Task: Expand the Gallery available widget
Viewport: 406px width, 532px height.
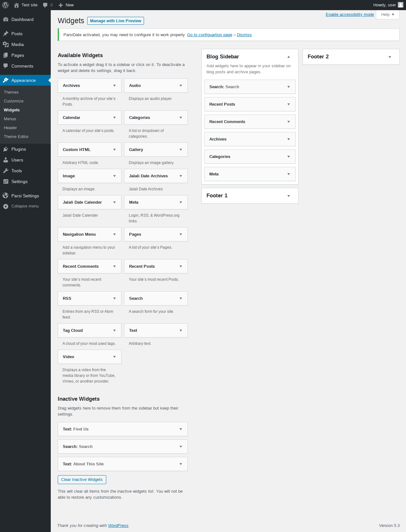Action: (x=181, y=150)
